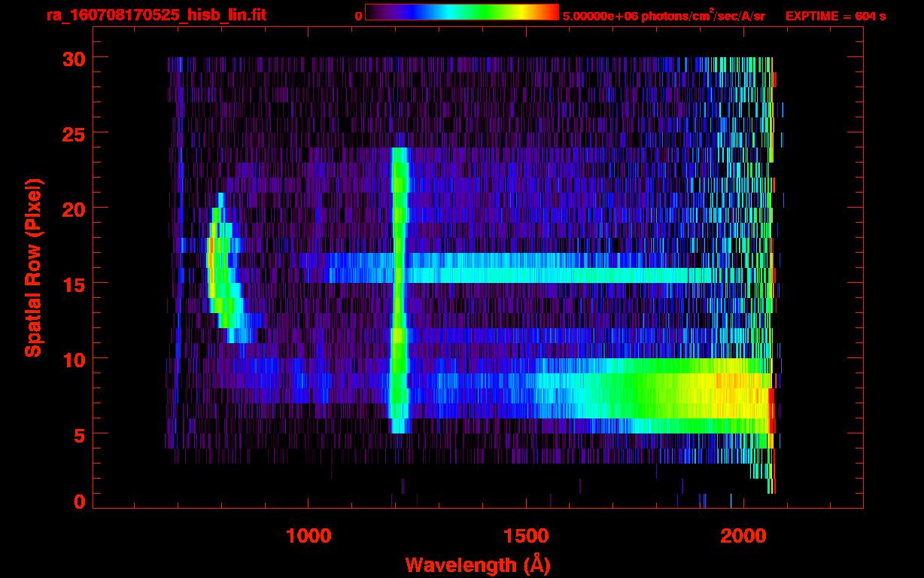Click the 2000 wavelength tick label
Screen dimensions: 924x578
tap(743, 536)
